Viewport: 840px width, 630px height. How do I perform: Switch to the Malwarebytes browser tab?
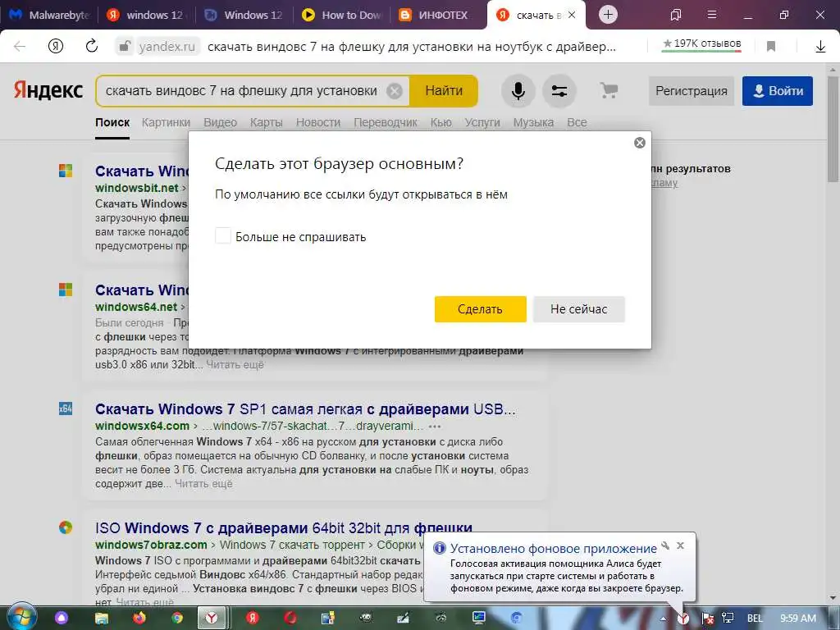click(x=49, y=15)
